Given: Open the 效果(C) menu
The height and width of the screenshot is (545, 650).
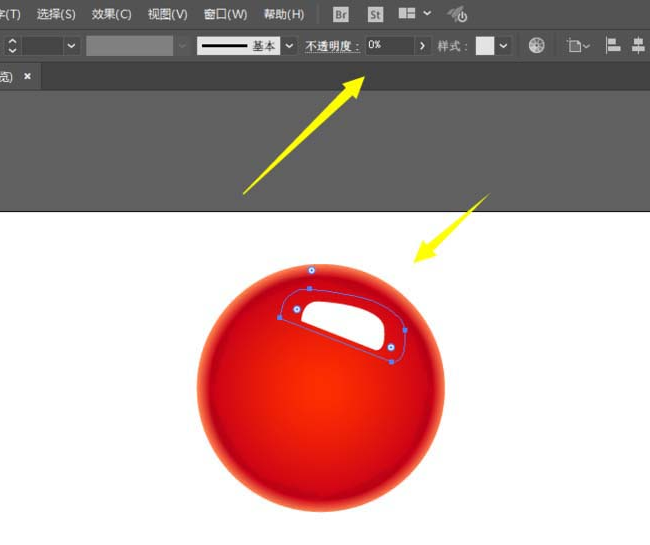Looking at the screenshot, I should click(x=111, y=15).
